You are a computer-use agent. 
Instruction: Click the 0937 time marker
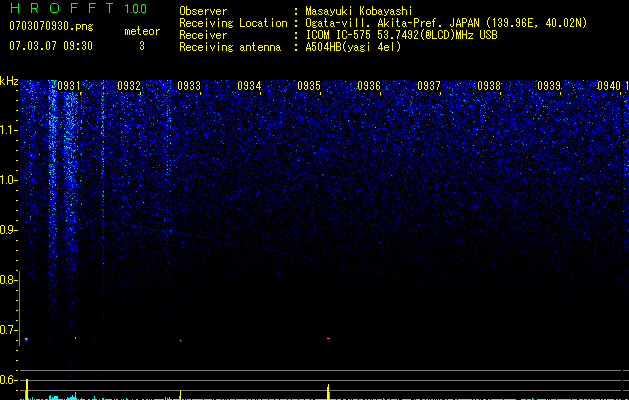[x=428, y=86]
